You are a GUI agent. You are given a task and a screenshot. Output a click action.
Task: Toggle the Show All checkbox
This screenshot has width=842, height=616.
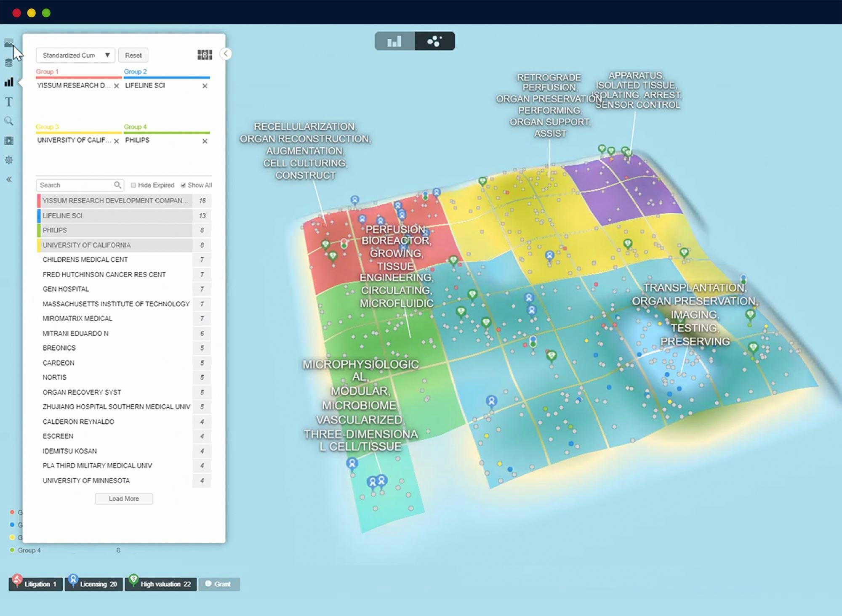tap(183, 185)
